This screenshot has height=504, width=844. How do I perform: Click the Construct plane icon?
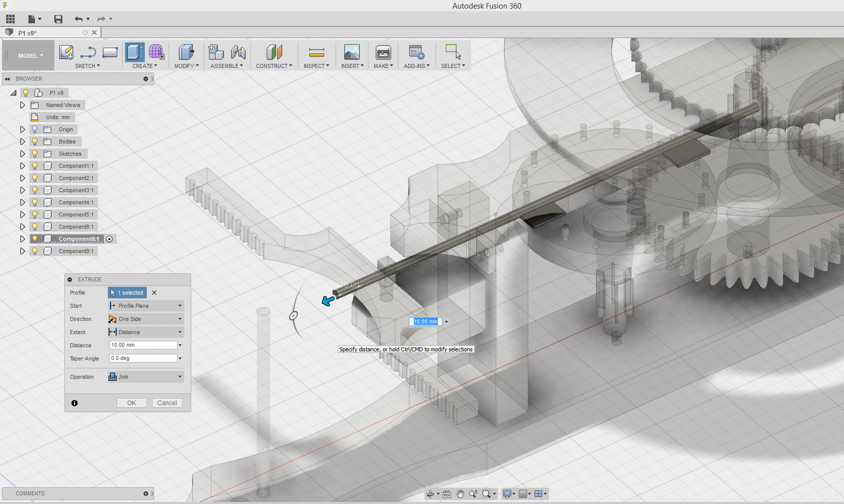pyautogui.click(x=274, y=52)
